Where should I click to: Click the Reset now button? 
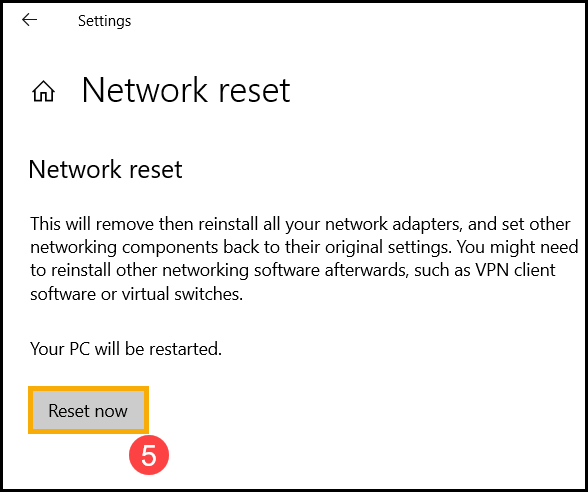tap(88, 410)
